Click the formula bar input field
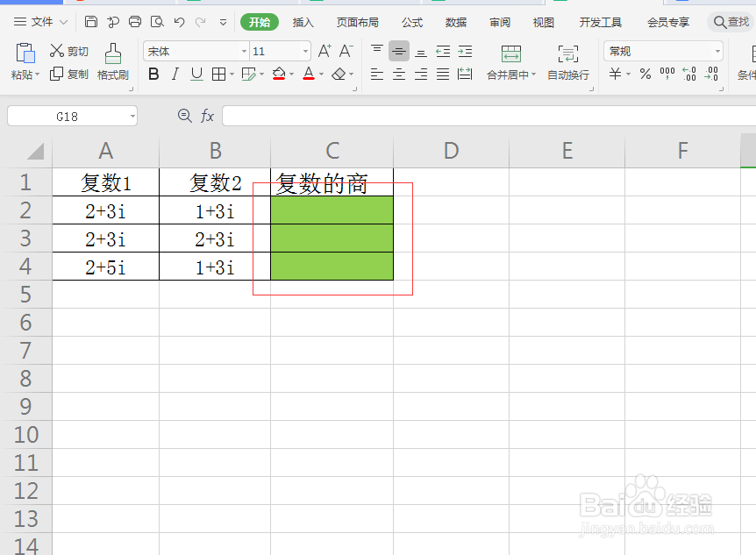 489,117
